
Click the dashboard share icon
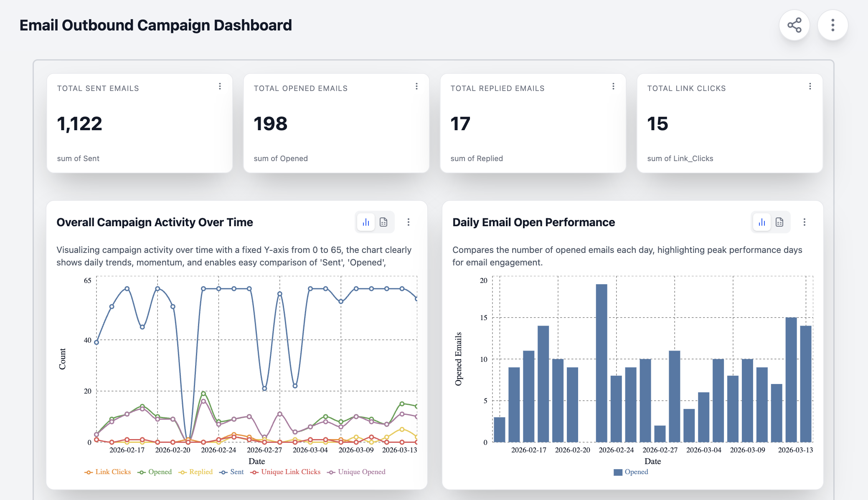[794, 25]
